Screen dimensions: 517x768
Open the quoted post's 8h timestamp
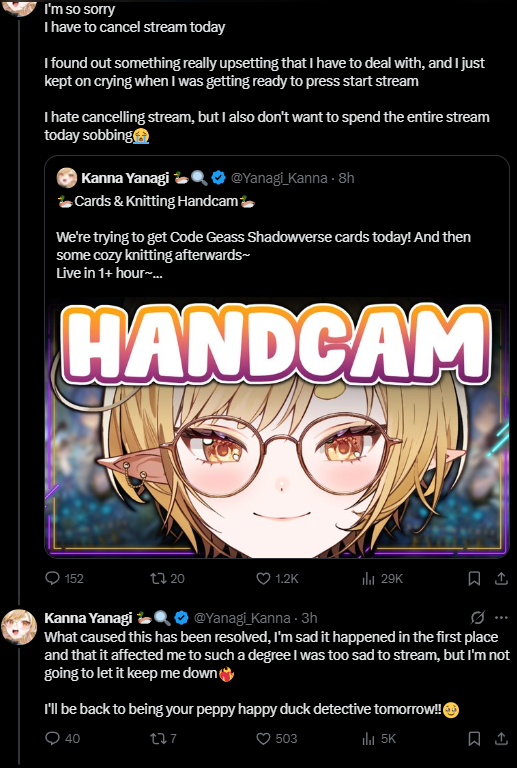tap(346, 178)
